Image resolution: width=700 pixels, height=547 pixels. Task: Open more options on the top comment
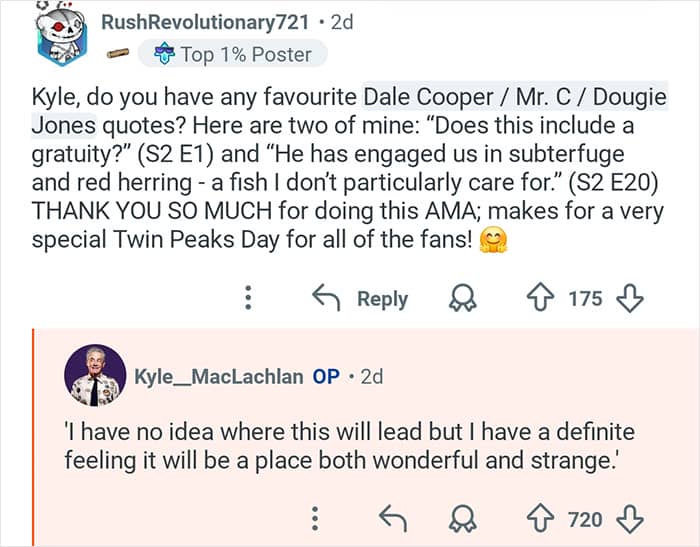tap(249, 298)
